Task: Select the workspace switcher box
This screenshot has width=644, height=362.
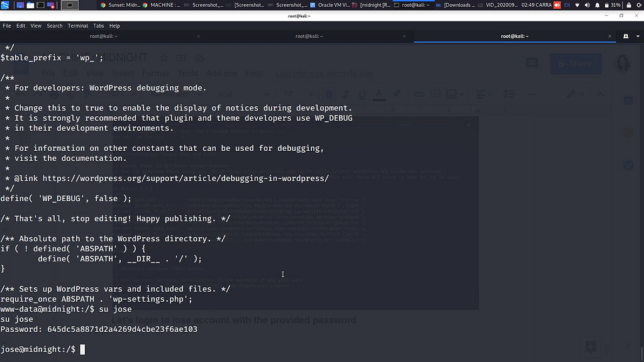Action: click(70, 5)
